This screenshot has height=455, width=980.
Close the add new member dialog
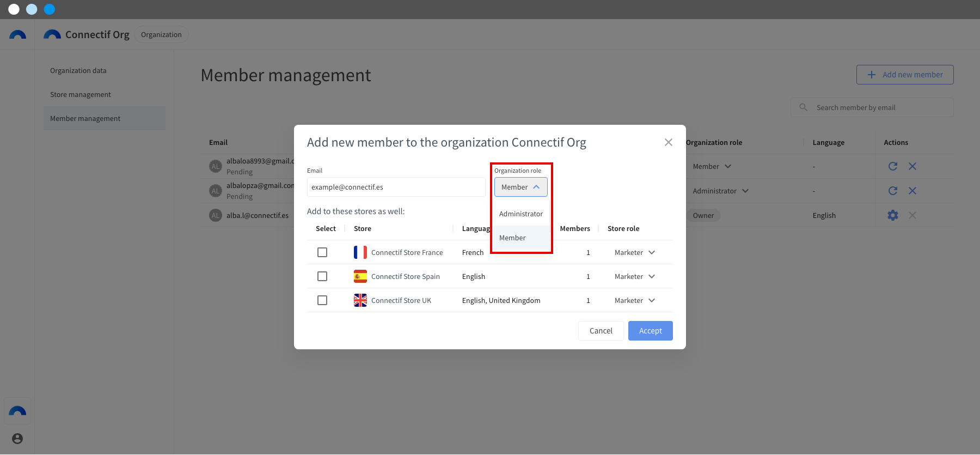point(669,142)
